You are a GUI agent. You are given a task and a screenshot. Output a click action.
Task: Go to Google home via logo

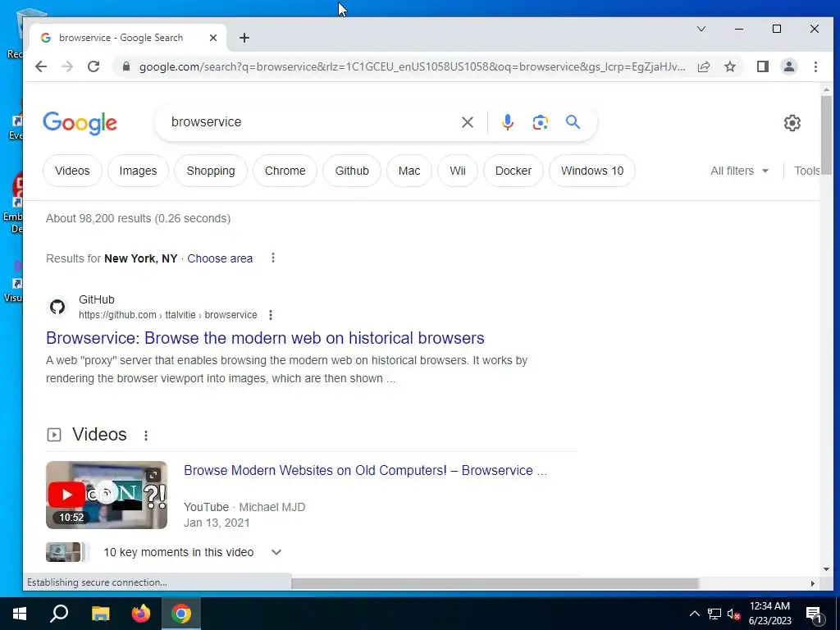80,123
